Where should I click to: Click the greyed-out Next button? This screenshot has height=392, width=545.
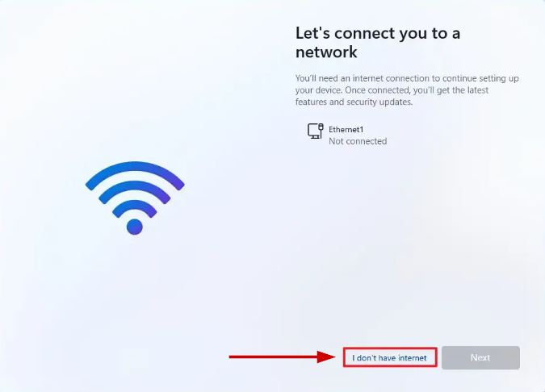tap(480, 357)
